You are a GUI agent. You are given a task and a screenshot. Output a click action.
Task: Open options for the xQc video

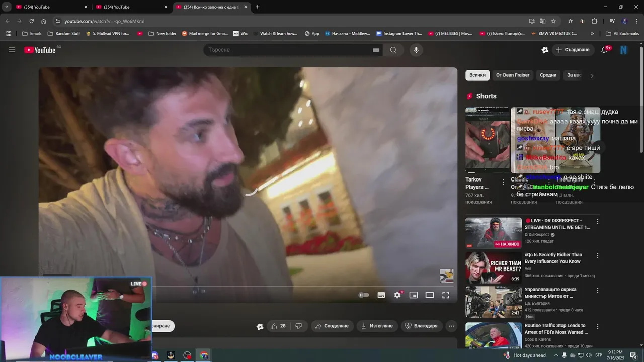pyautogui.click(x=598, y=256)
